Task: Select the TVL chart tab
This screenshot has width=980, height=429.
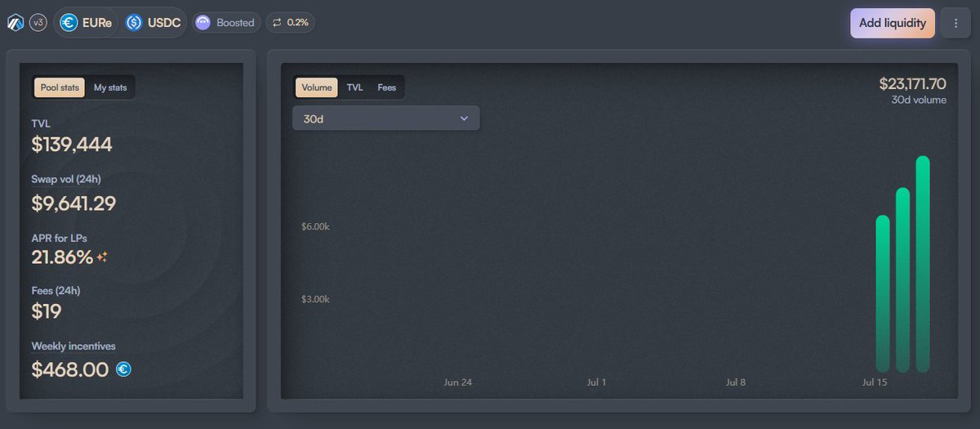Action: click(354, 87)
